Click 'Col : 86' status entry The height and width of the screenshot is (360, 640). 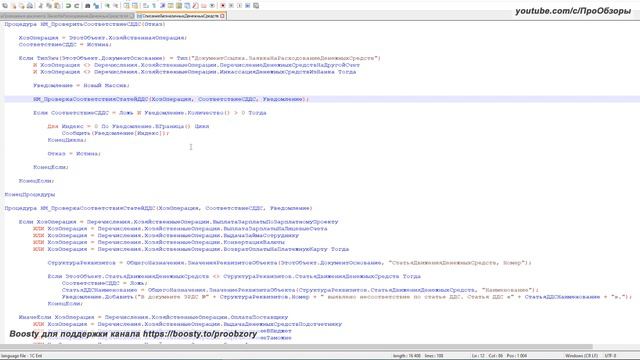(496, 356)
